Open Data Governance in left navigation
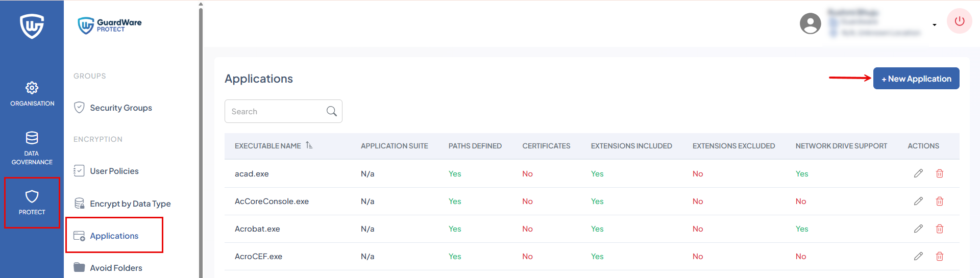Screen dimensions: 980x278 pyautogui.click(x=32, y=148)
